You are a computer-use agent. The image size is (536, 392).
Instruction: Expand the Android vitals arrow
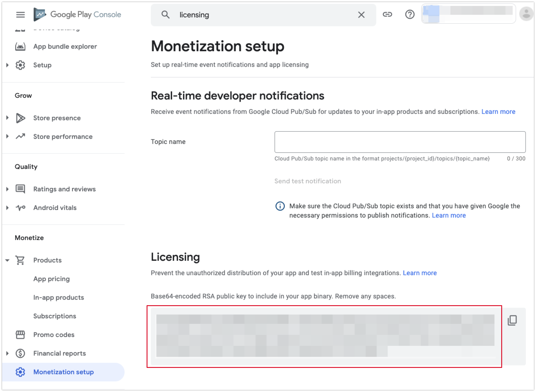click(7, 208)
